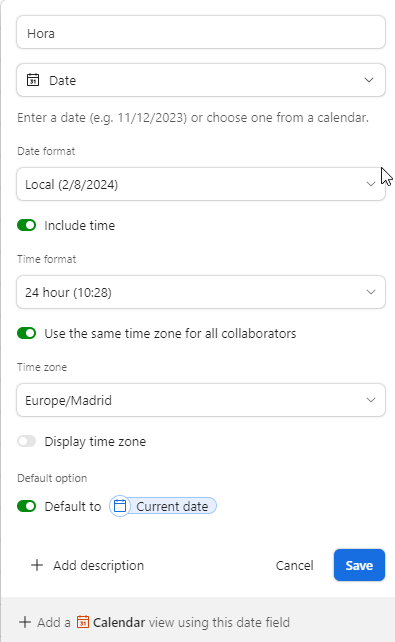The height and width of the screenshot is (642, 395).
Task: Click the chevron in the Time format field
Action: [371, 292]
